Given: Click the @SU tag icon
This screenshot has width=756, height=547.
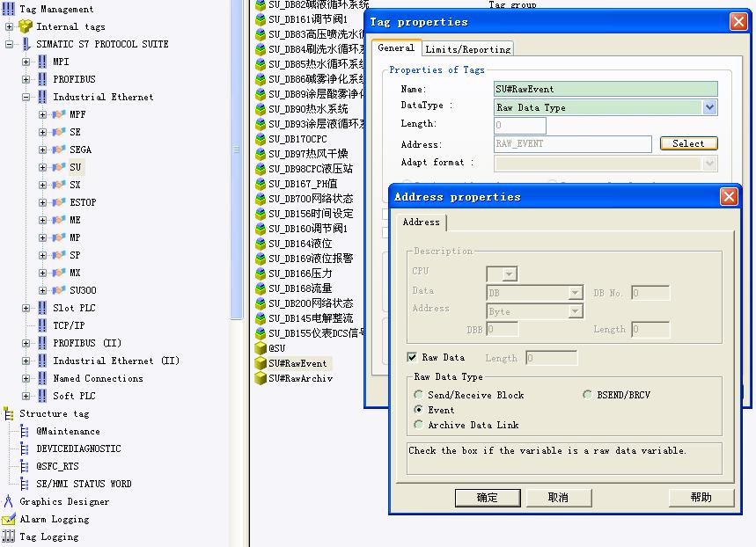Looking at the screenshot, I should (261, 348).
